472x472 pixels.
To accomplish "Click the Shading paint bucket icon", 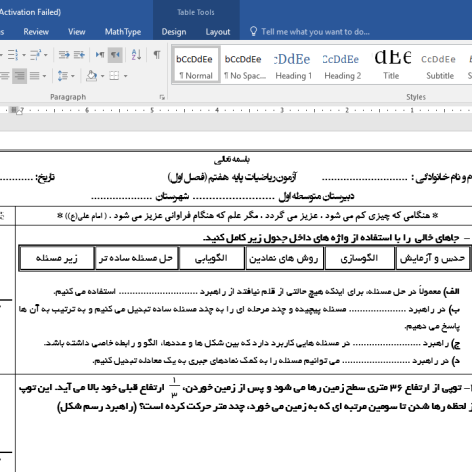I will coord(91,76).
